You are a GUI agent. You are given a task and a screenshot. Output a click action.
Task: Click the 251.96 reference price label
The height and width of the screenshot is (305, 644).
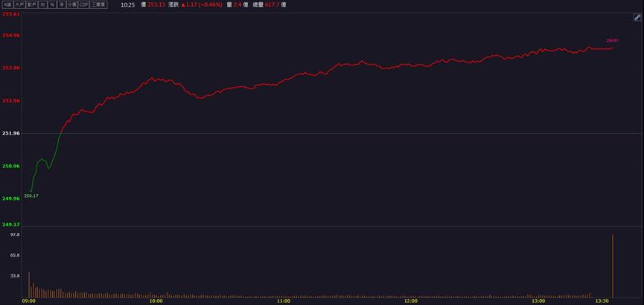coord(11,133)
